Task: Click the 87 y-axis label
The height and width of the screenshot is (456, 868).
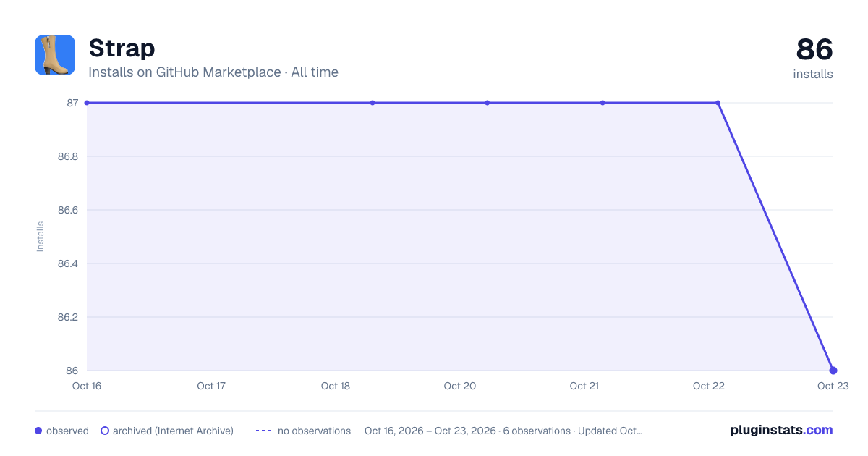Action: 72,103
